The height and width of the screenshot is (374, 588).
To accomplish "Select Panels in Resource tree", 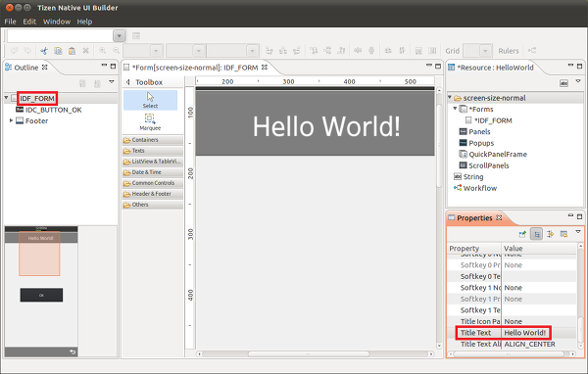I will coord(479,131).
